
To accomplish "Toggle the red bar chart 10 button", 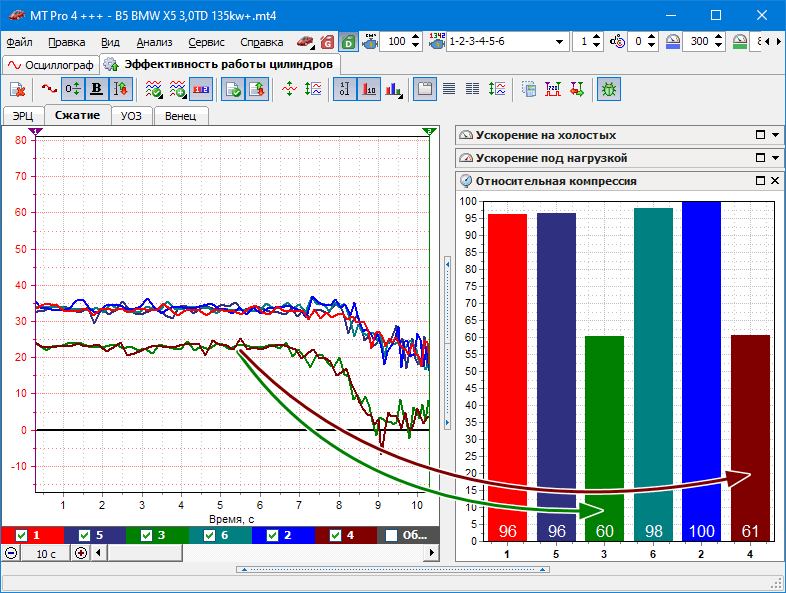I will [369, 89].
